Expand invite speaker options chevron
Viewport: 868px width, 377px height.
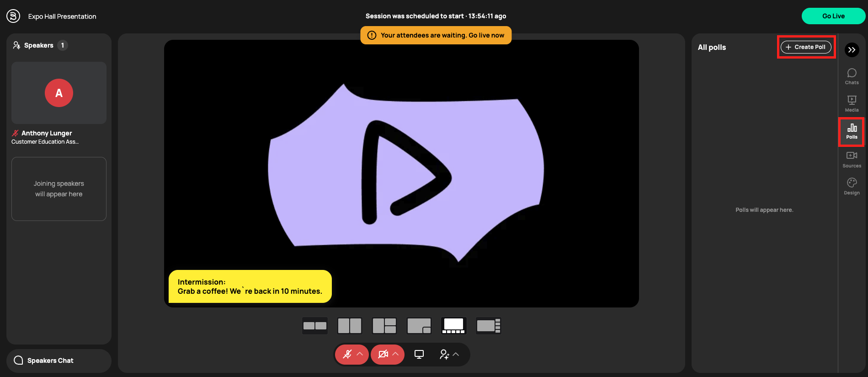click(x=456, y=354)
